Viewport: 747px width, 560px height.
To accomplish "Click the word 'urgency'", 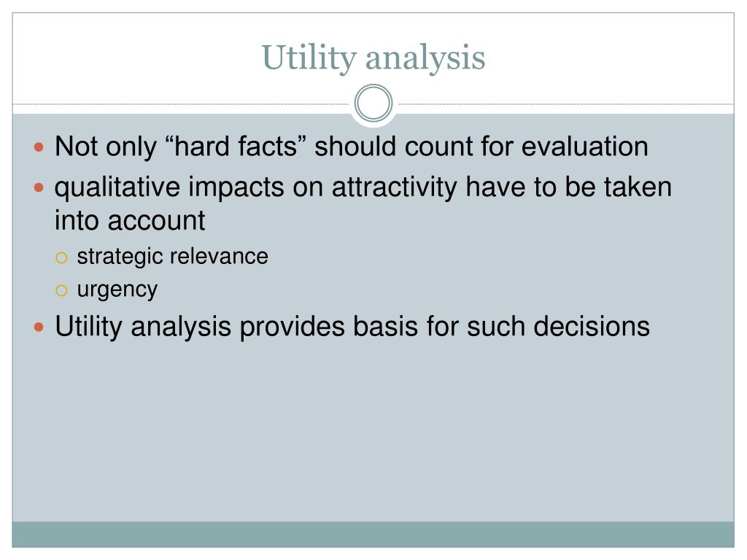I will tap(117, 289).
